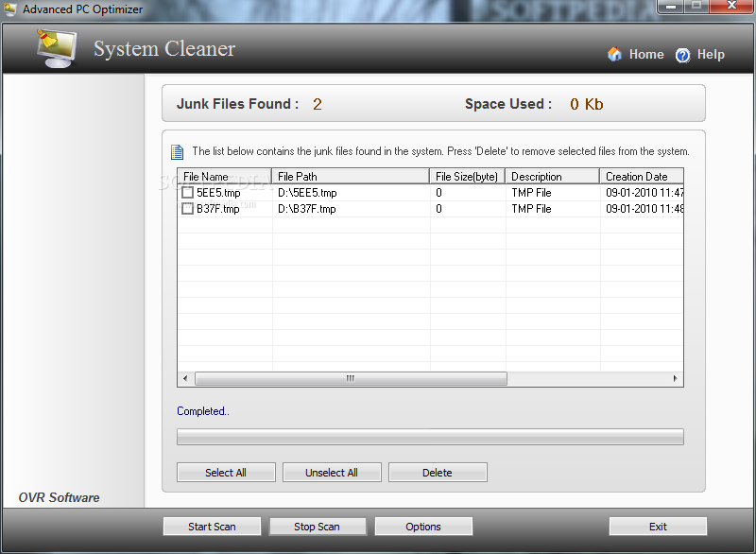This screenshot has height=554, width=756.
Task: Click the Completed.. status text
Action: pyautogui.click(x=203, y=411)
